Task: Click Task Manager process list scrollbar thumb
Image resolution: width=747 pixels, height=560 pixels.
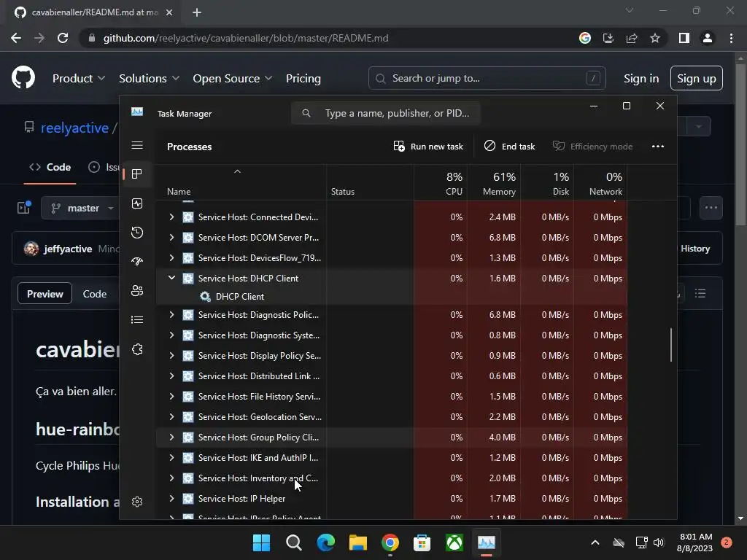Action: tap(671, 345)
